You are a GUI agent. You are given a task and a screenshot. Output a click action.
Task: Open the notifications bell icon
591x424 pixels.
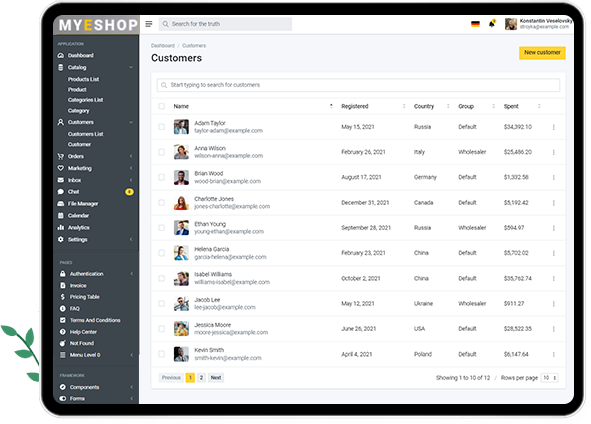tap(491, 24)
